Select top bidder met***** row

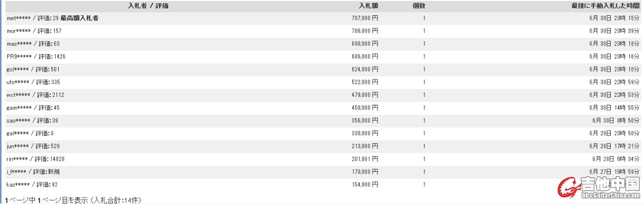pyautogui.click(x=322, y=19)
